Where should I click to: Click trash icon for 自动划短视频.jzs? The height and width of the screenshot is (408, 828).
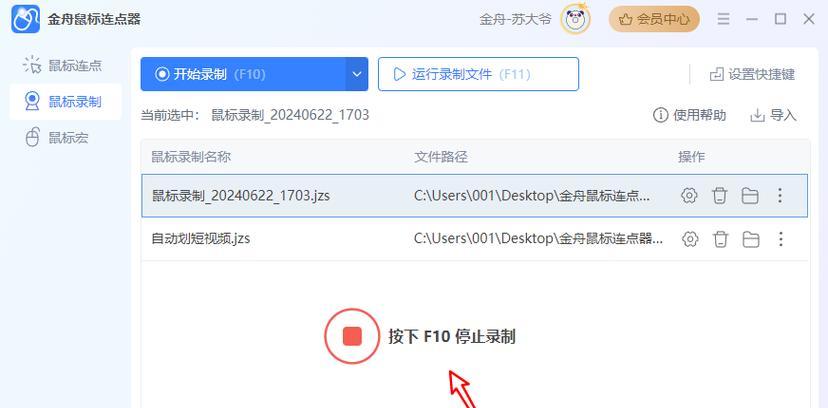click(720, 239)
